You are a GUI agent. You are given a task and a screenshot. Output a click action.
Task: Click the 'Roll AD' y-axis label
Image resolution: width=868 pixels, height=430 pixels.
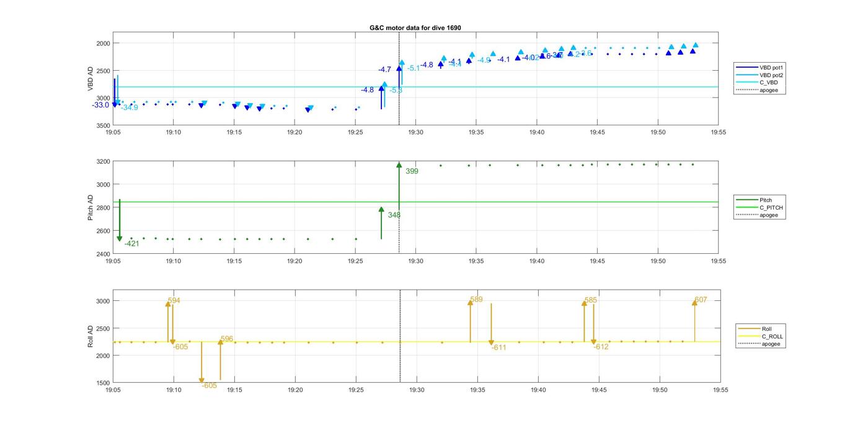point(90,336)
